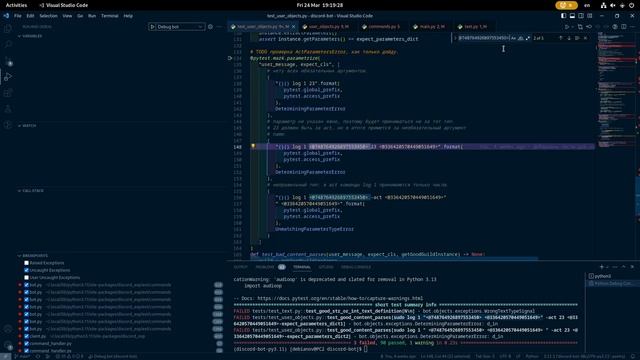Screen dimensions: 640x360
Task: Open the Run menu
Action: pyautogui.click(x=92, y=16)
